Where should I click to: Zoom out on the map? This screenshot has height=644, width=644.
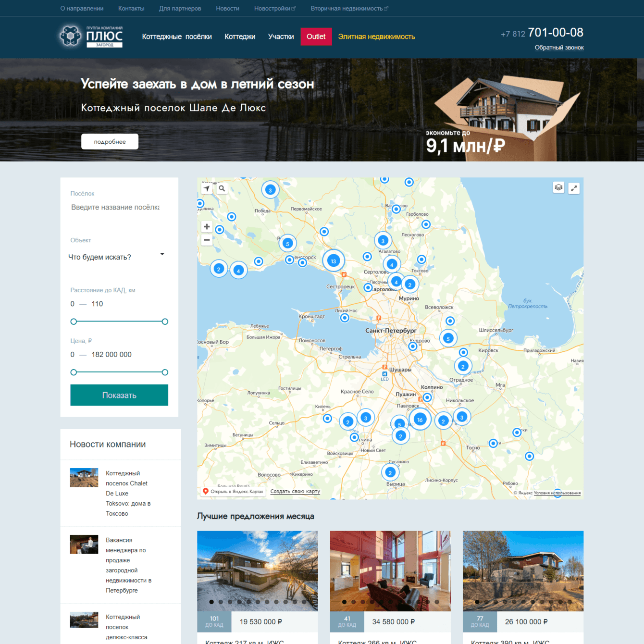point(207,240)
